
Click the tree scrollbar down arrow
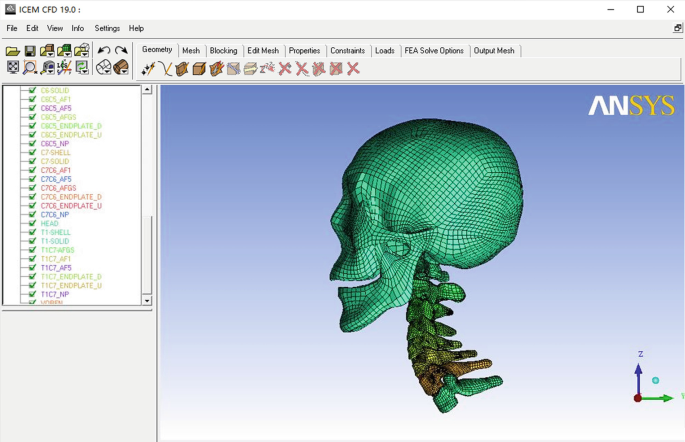(x=147, y=300)
